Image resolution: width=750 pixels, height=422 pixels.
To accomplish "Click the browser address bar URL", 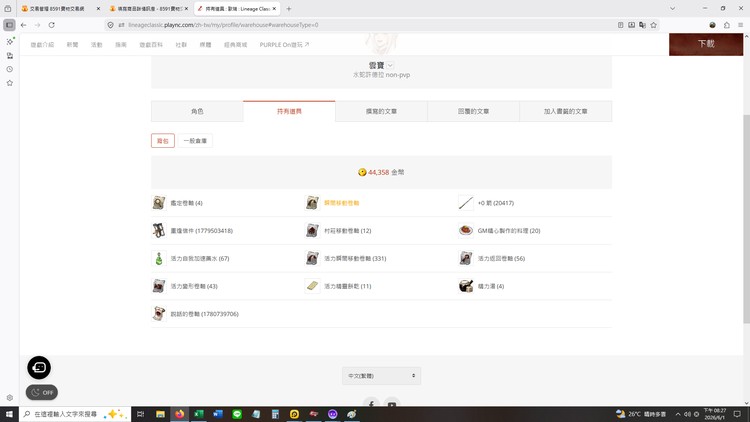I will pyautogui.click(x=223, y=25).
